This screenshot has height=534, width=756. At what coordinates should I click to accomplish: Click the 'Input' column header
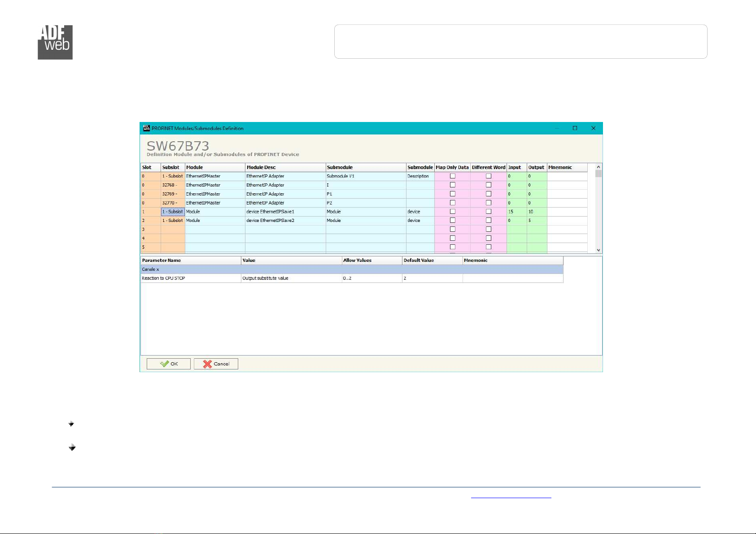tap(516, 167)
